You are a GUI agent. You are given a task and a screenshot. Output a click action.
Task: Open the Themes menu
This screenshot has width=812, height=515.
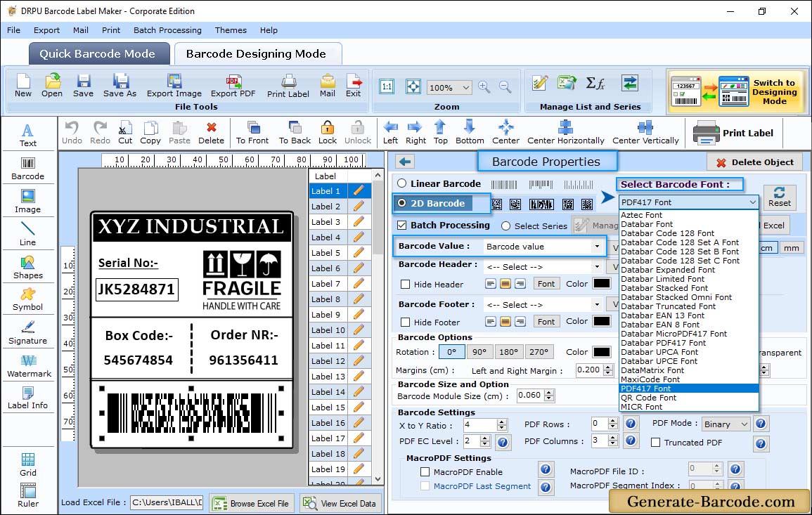tap(231, 30)
